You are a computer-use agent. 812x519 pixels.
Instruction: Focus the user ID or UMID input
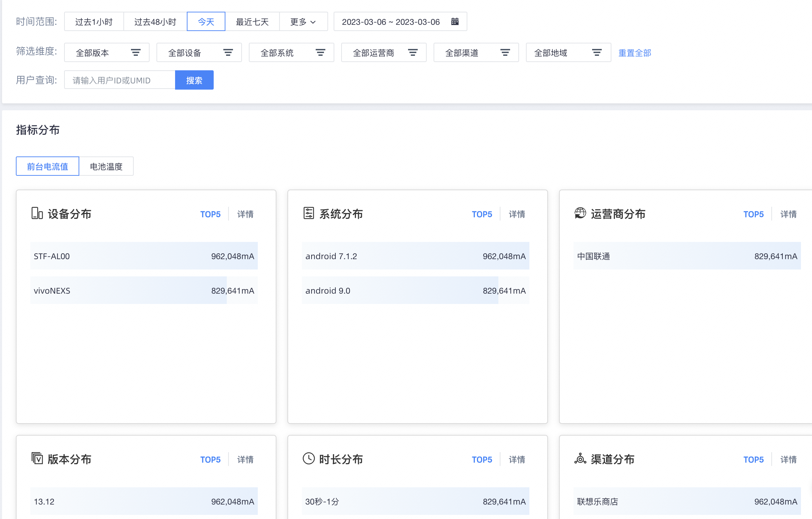(120, 80)
